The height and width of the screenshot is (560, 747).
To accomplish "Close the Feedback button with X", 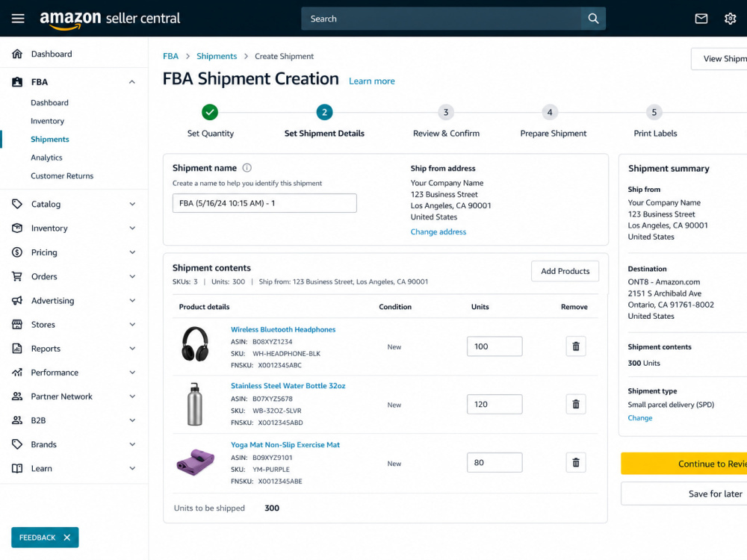I will tap(67, 537).
